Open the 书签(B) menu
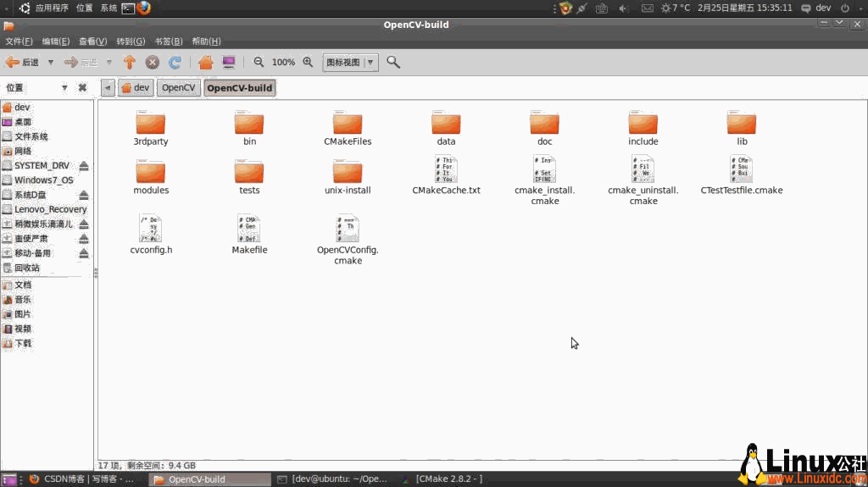Viewport: 868px width, 487px height. (169, 42)
